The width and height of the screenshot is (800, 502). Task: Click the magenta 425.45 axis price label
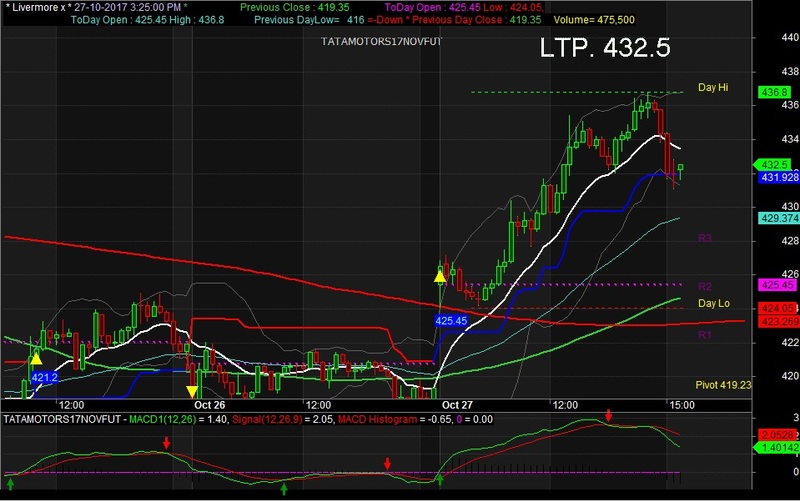tap(777, 285)
